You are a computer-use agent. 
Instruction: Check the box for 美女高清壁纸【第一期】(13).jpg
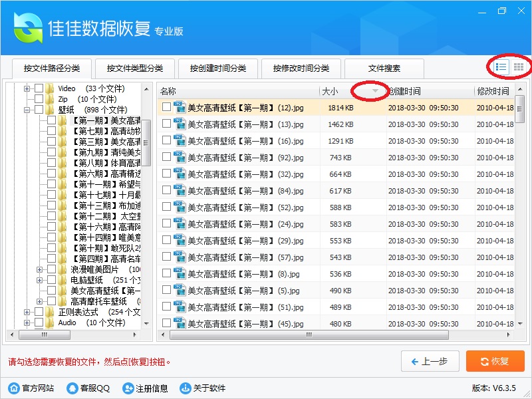[166, 124]
